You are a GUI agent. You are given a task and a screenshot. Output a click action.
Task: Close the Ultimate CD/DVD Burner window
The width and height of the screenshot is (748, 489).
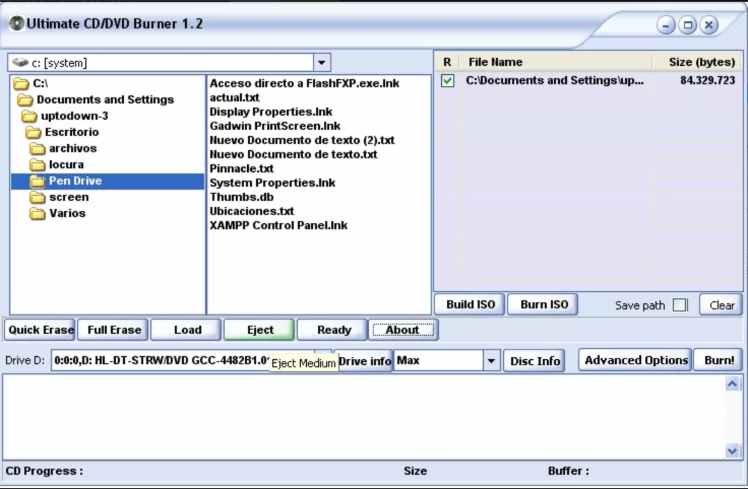[709, 25]
